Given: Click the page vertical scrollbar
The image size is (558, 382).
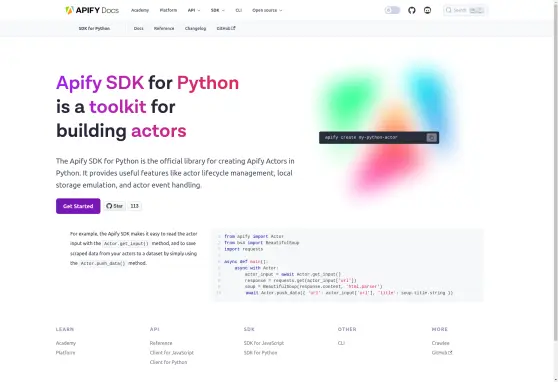Looking at the screenshot, I should pos(555,171).
